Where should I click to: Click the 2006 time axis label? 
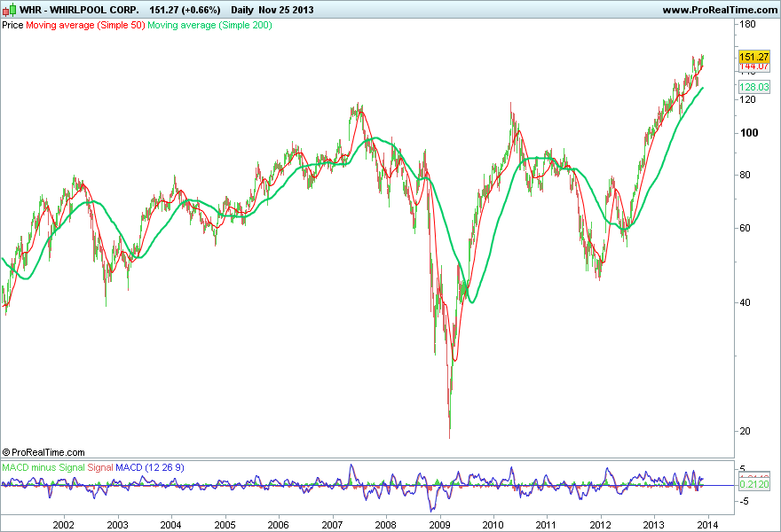click(278, 525)
